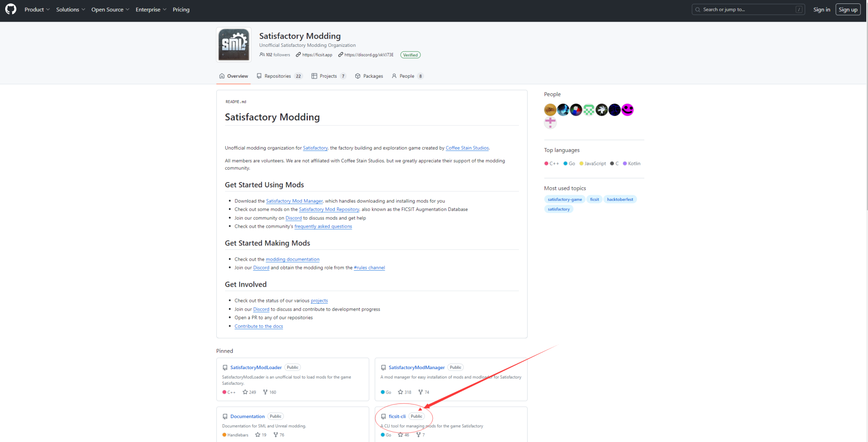Click the star icon on SatisfactoryModLoader card
The width and height of the screenshot is (868, 442).
(x=245, y=392)
